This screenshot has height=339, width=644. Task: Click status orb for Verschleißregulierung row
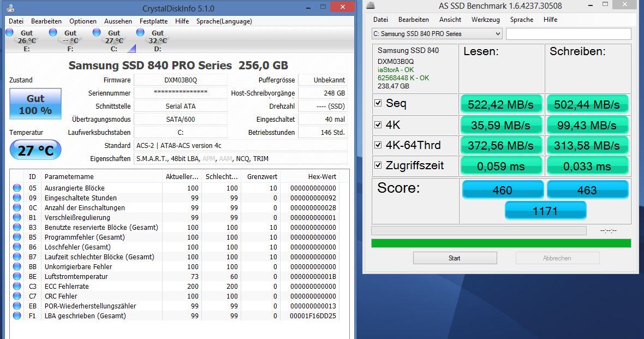coord(17,217)
